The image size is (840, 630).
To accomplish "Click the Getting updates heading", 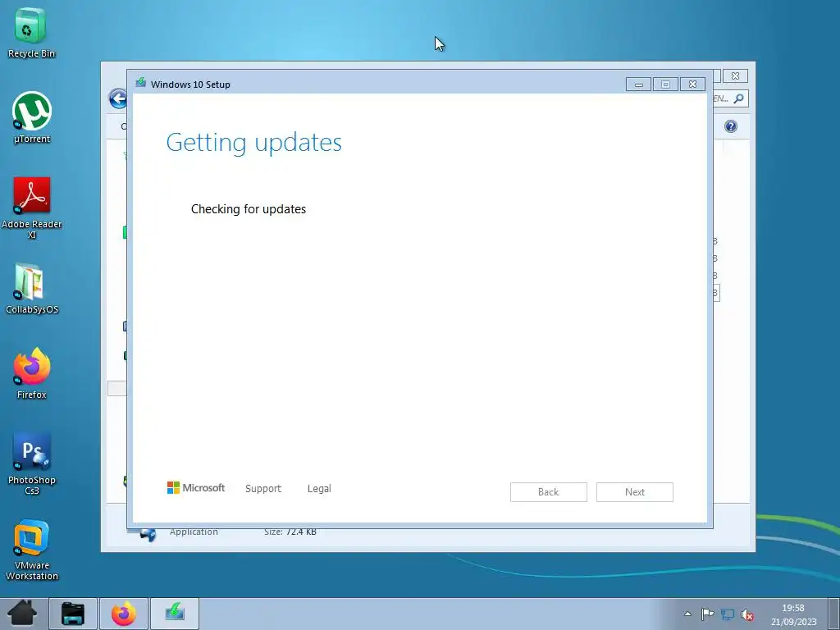I will [254, 143].
